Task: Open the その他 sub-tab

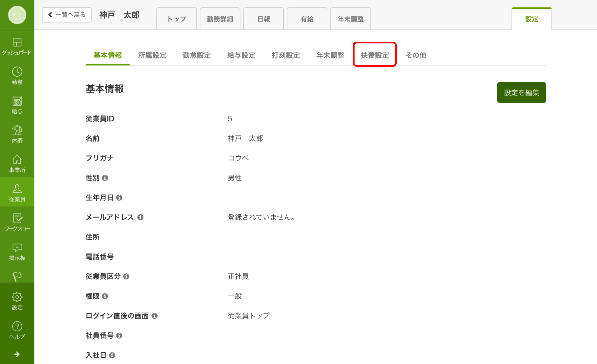Action: [416, 55]
